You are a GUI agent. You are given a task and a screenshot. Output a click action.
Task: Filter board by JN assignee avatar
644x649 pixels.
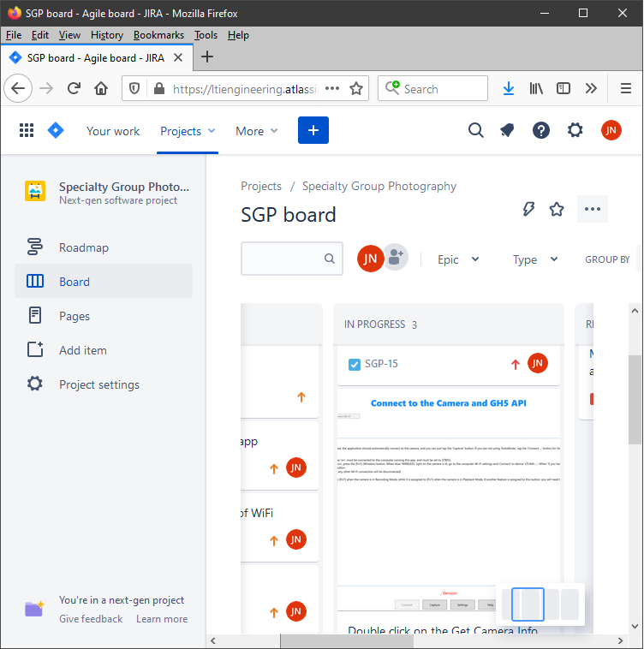pos(370,259)
